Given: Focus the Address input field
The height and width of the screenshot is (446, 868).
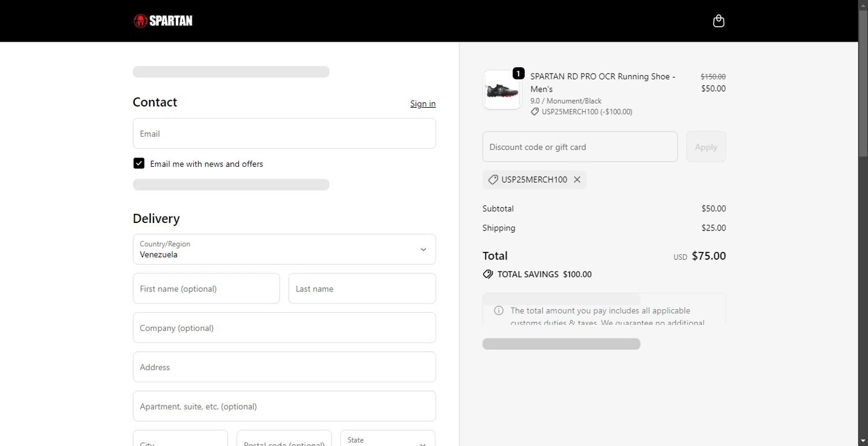Looking at the screenshot, I should point(284,367).
